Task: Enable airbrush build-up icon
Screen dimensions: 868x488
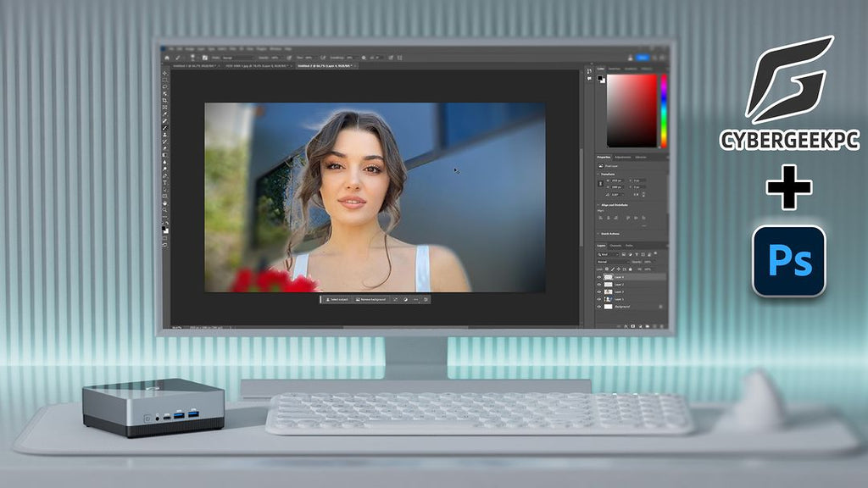Action: 323,58
